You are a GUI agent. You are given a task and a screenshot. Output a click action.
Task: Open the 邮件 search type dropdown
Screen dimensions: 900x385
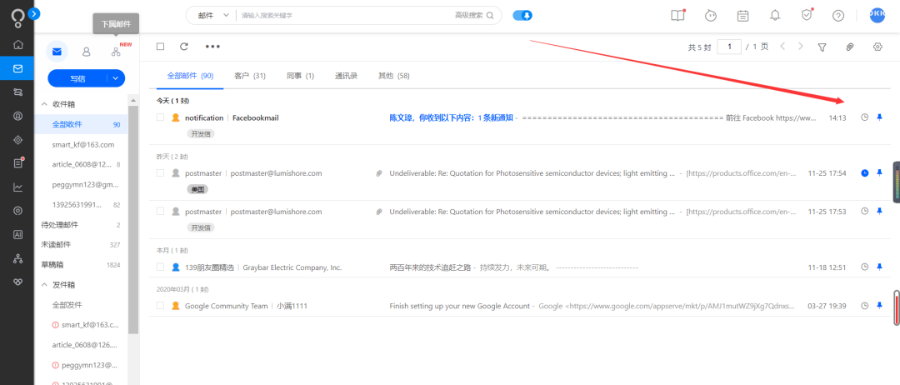[213, 15]
